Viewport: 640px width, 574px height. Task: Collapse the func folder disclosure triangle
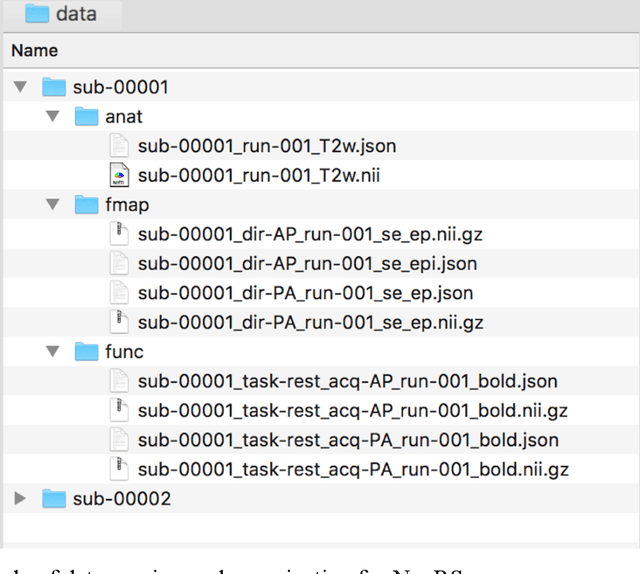[x=53, y=351]
